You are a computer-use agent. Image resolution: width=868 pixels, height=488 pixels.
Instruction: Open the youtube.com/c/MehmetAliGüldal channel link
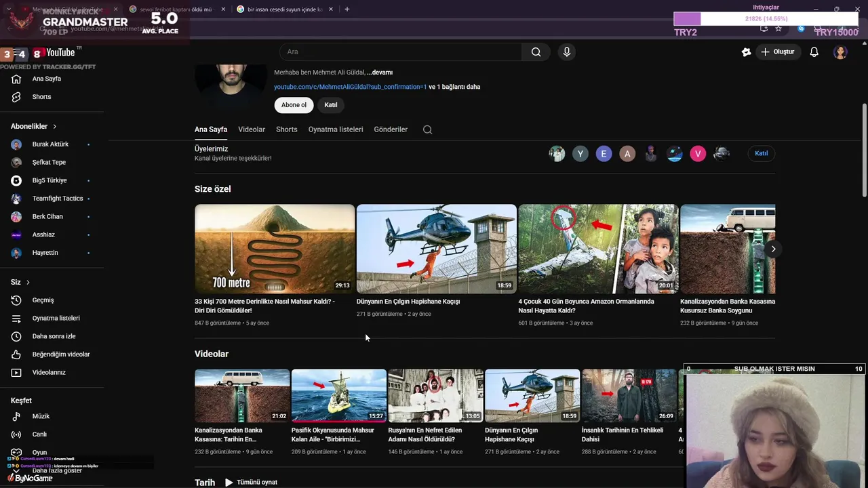click(x=350, y=87)
